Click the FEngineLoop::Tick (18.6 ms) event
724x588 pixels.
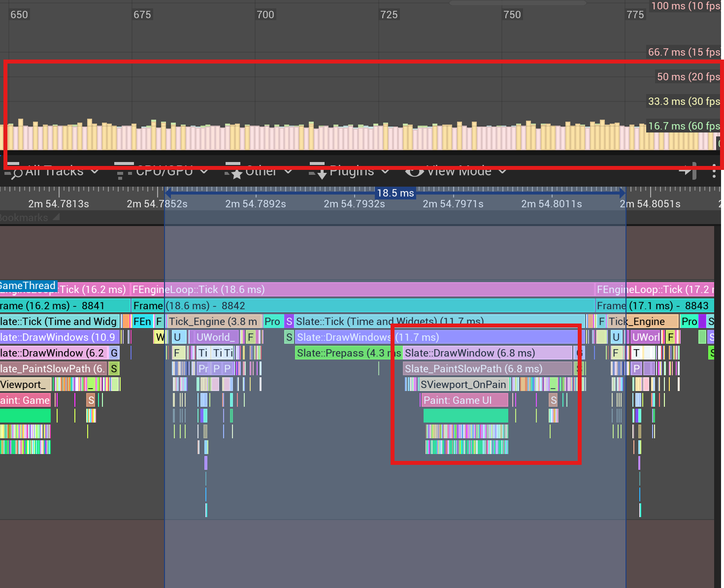point(362,290)
